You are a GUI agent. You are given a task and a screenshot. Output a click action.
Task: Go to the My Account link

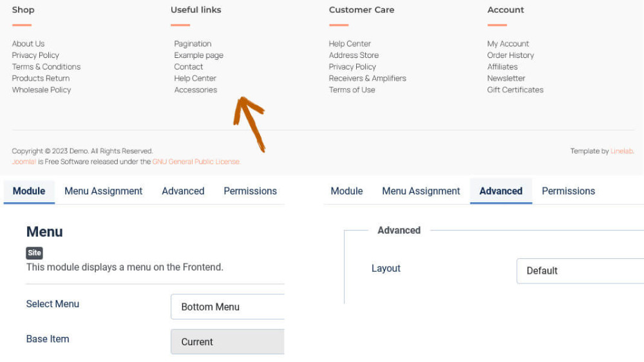click(x=508, y=44)
